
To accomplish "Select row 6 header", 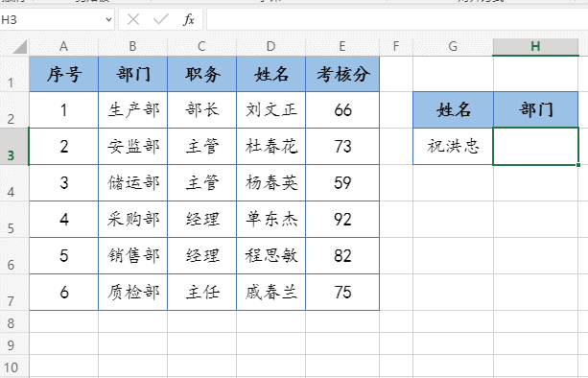I will click(x=14, y=255).
